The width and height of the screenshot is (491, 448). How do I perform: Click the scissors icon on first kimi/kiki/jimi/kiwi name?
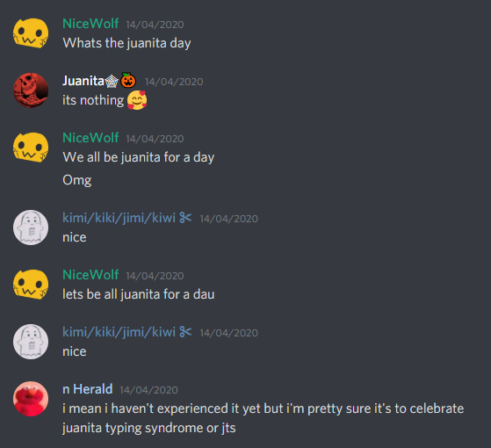[x=185, y=217]
